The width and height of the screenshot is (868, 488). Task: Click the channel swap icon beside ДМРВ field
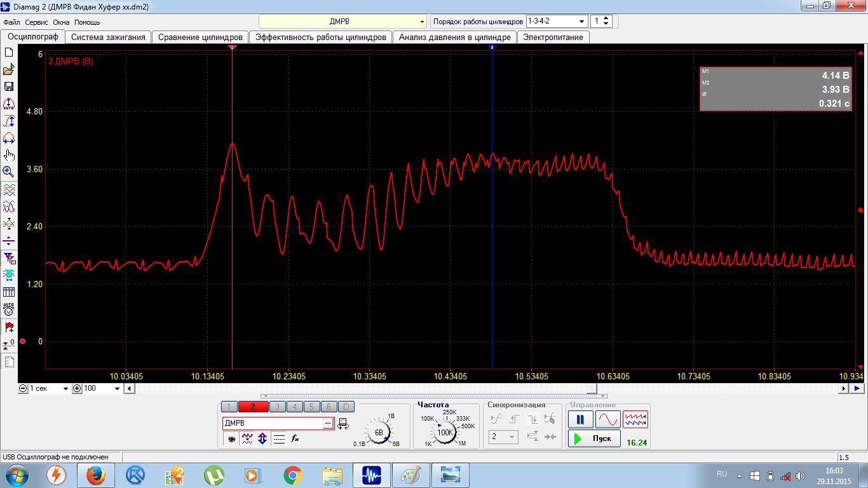[343, 423]
